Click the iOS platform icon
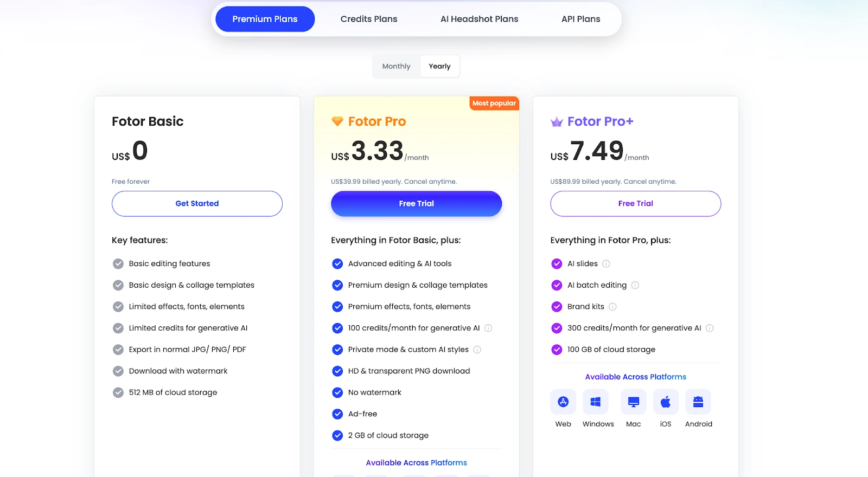 [666, 402]
